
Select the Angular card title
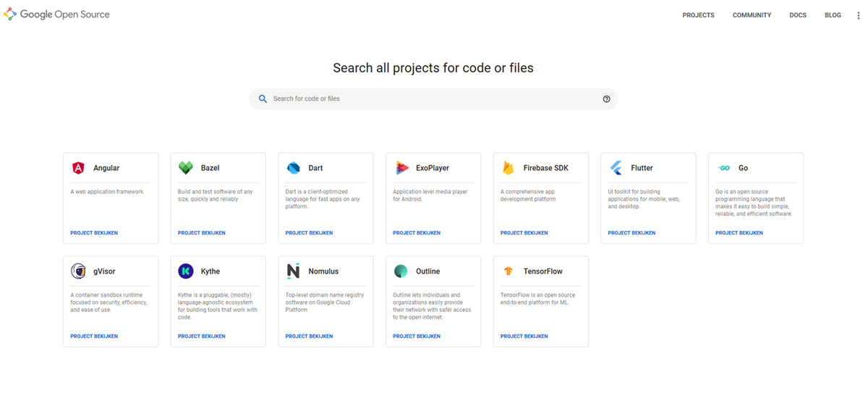click(106, 168)
